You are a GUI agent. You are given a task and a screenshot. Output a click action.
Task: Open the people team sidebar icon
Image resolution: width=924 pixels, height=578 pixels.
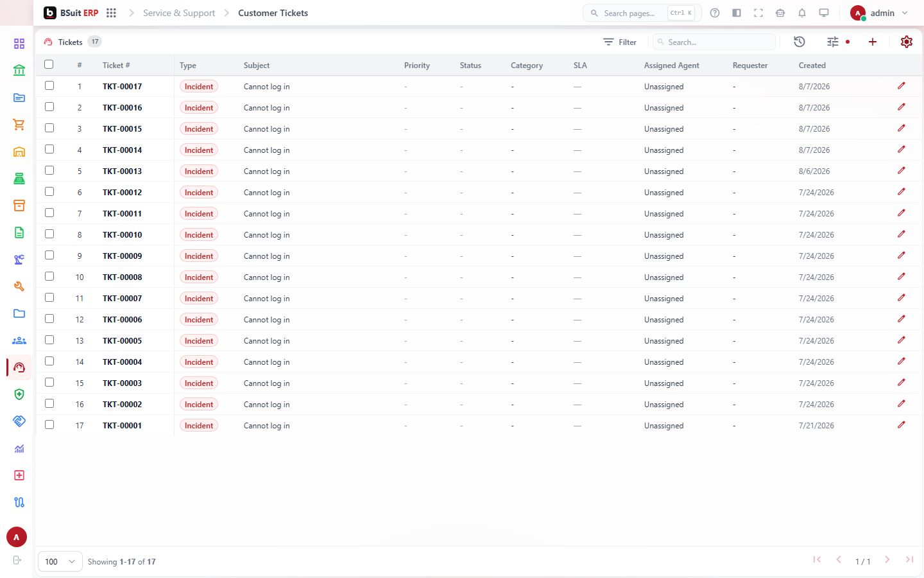point(19,340)
